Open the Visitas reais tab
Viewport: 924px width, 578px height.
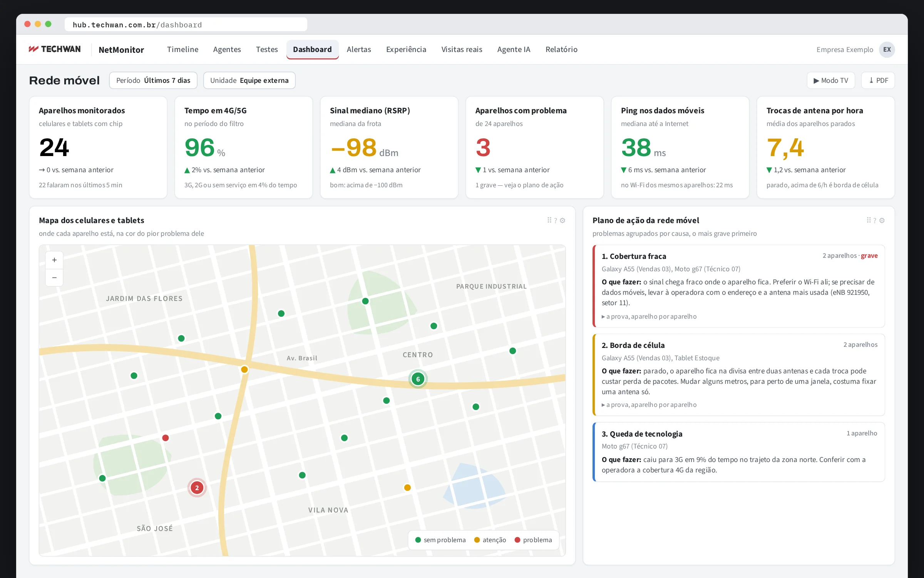click(462, 49)
